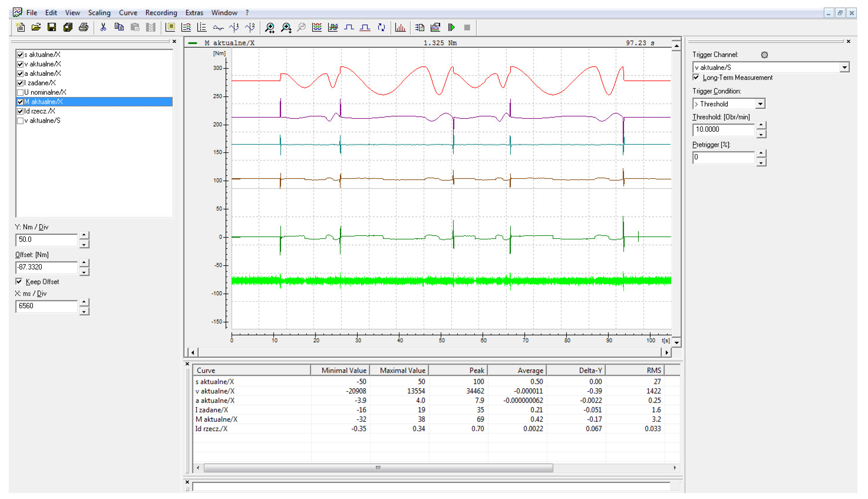Enable the U nominalne/X channel

[20, 92]
